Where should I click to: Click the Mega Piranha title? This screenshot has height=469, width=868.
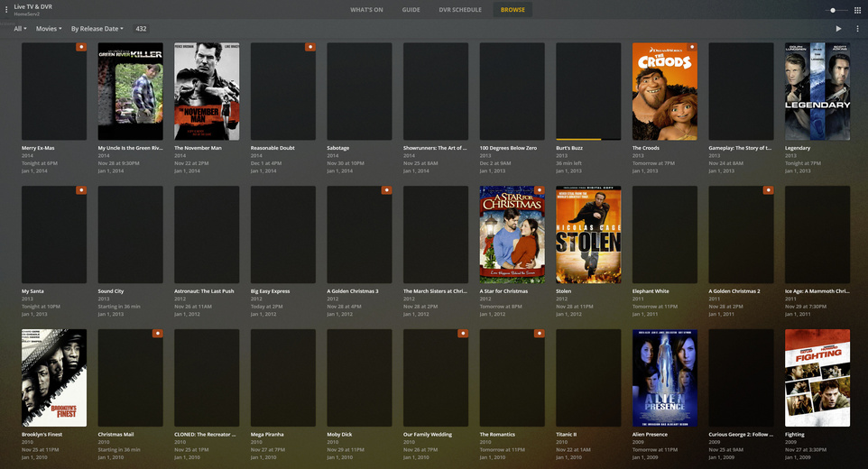click(267, 434)
